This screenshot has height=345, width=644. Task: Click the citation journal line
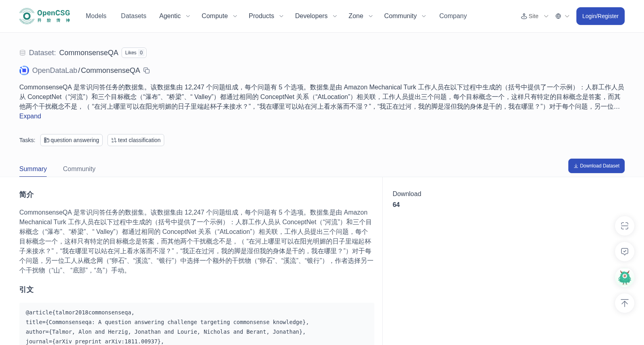pos(95,341)
